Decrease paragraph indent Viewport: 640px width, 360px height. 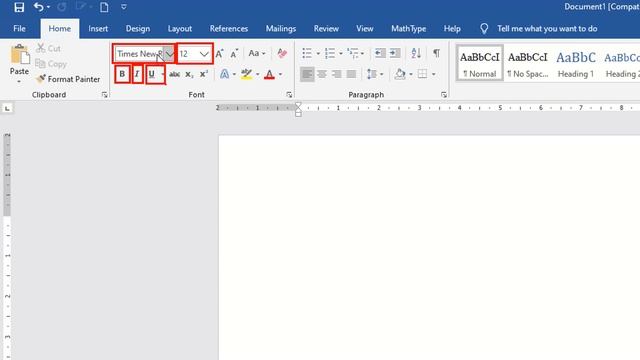click(380, 53)
